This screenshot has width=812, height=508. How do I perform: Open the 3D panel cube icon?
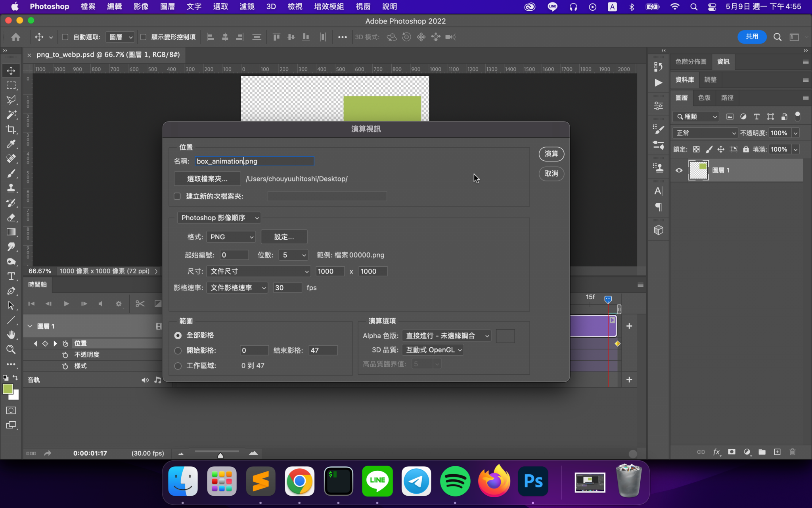658,230
